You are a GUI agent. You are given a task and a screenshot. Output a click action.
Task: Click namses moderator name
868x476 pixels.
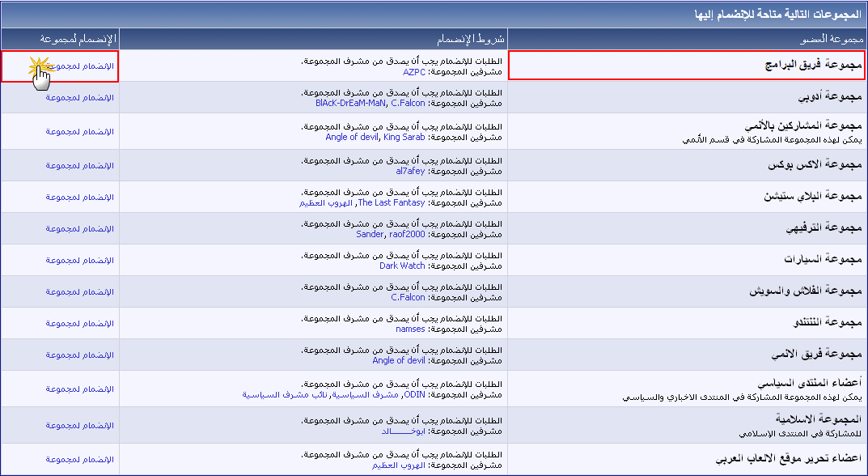(410, 329)
